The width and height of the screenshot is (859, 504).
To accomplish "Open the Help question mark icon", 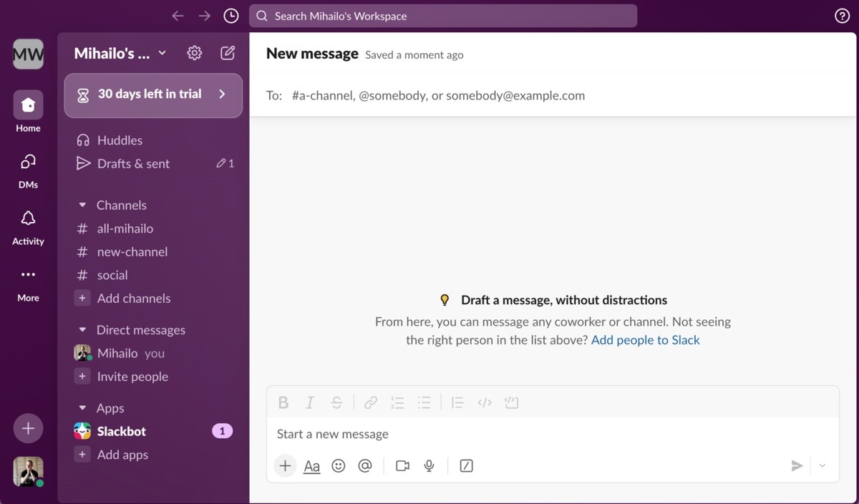I will point(843,16).
